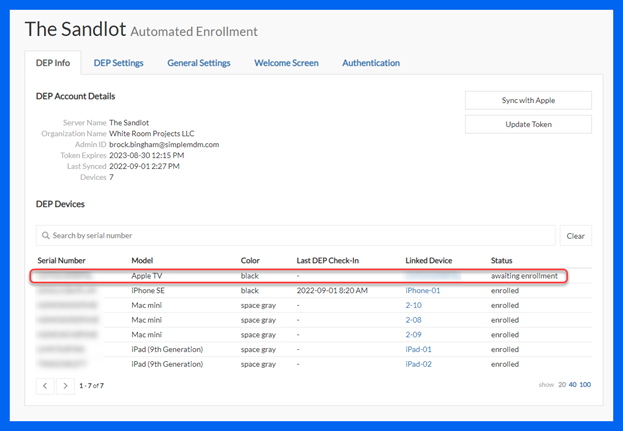The width and height of the screenshot is (623, 431).
Task: Click the Clear search button
Action: coord(575,236)
